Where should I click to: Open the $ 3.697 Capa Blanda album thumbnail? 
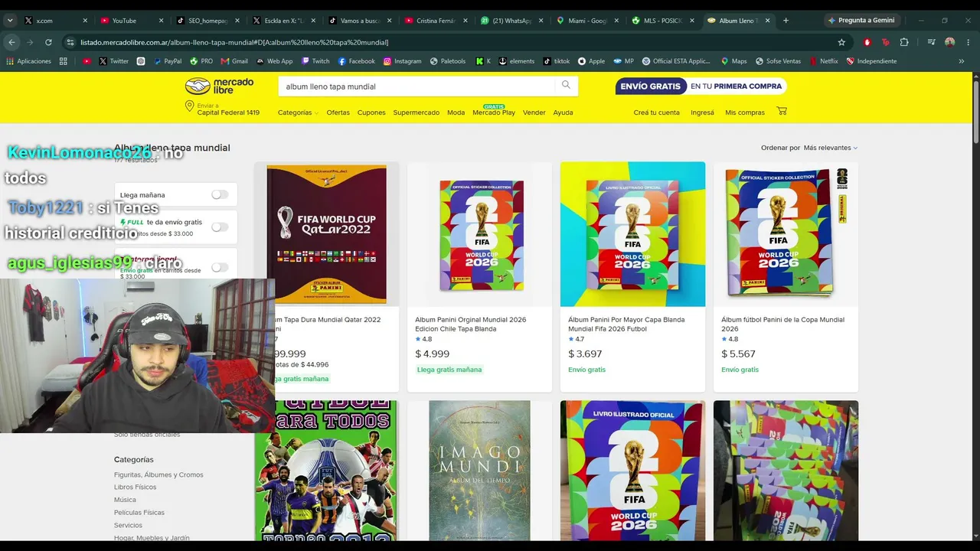point(632,234)
